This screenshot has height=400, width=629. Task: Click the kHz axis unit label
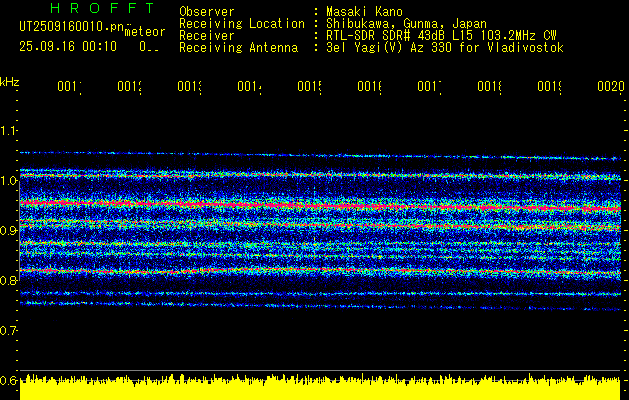9,81
